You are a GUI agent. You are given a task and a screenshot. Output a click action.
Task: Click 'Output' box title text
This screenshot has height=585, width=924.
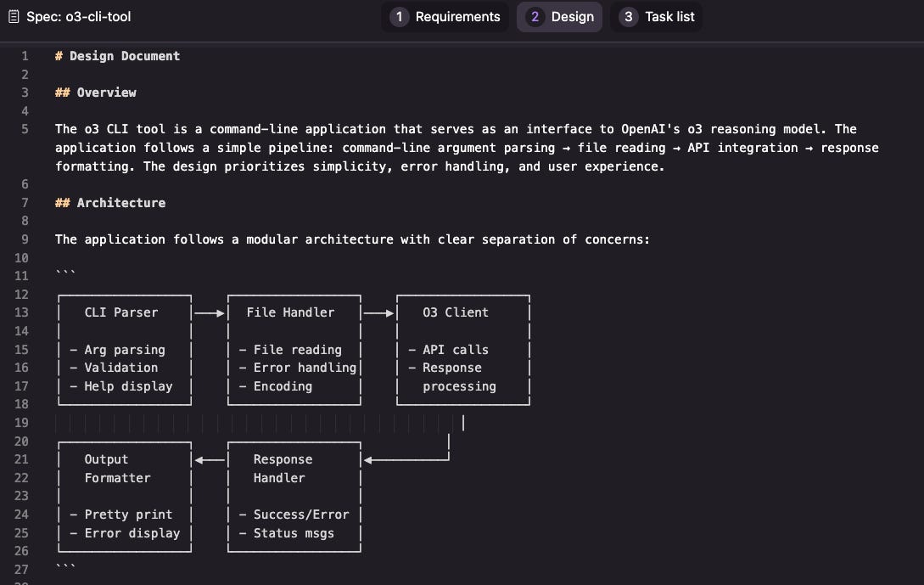click(106, 459)
